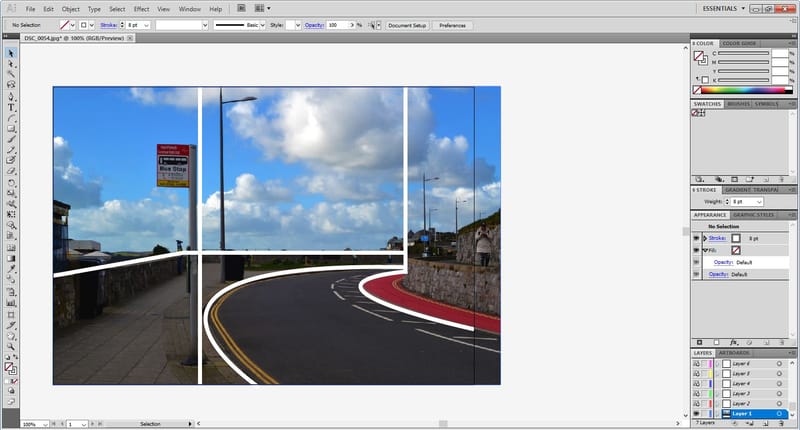Toggle visibility of Layer 6
This screenshot has height=430, width=800.
click(696, 363)
